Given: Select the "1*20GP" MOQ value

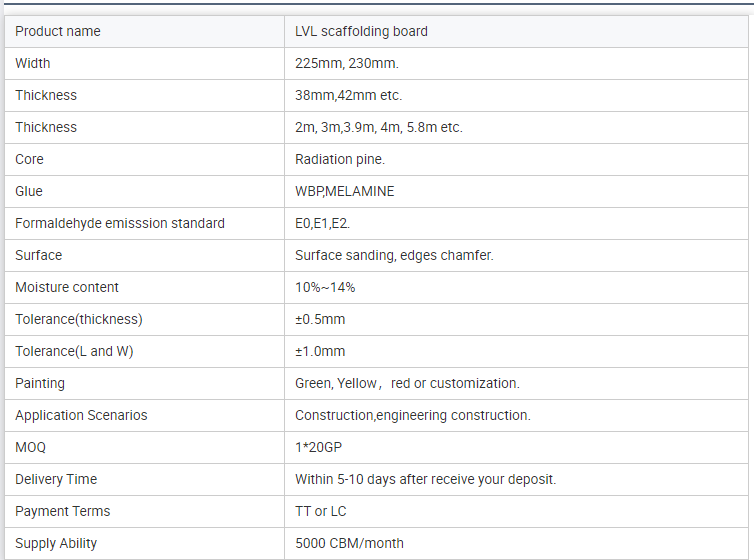Looking at the screenshot, I should tap(319, 447).
